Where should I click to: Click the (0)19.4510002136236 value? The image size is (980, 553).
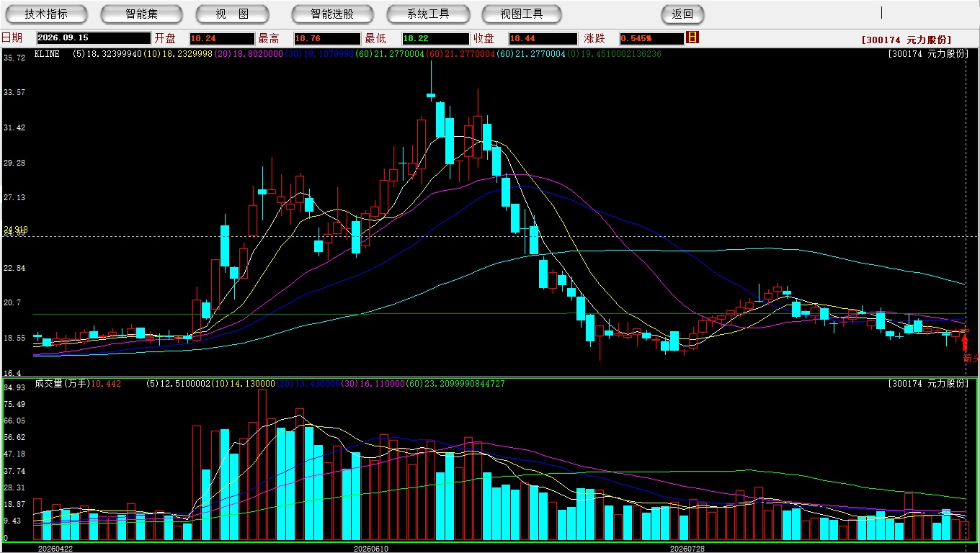(x=614, y=53)
